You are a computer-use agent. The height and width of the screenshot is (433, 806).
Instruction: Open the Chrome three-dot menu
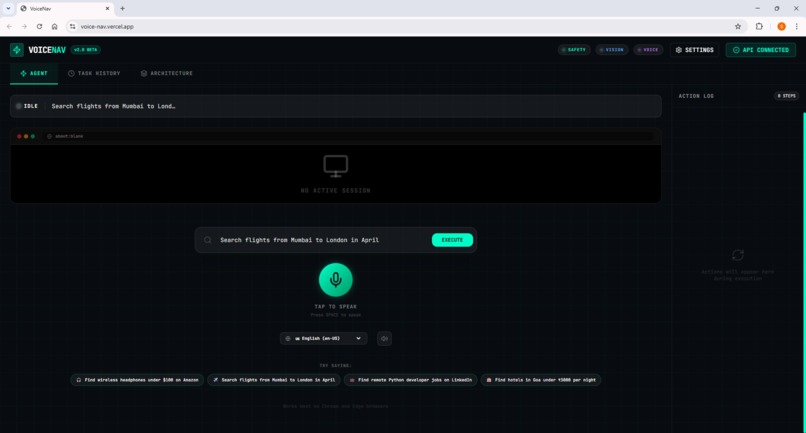tap(797, 26)
